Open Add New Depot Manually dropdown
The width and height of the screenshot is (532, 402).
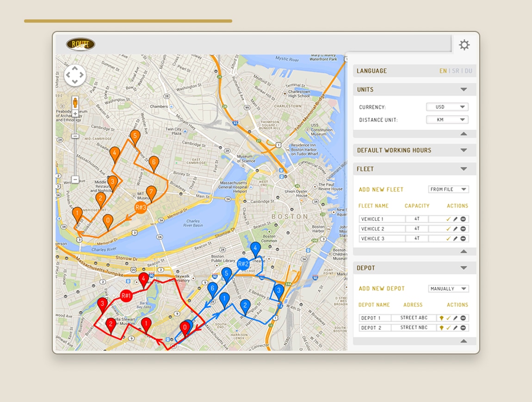(449, 288)
